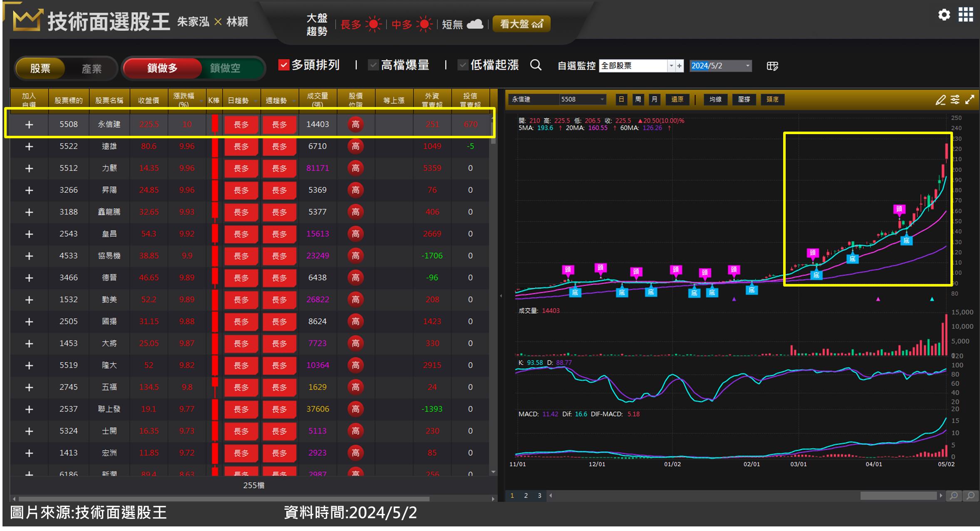
Task: Click the 永信建 stock name field
Action: [534, 100]
